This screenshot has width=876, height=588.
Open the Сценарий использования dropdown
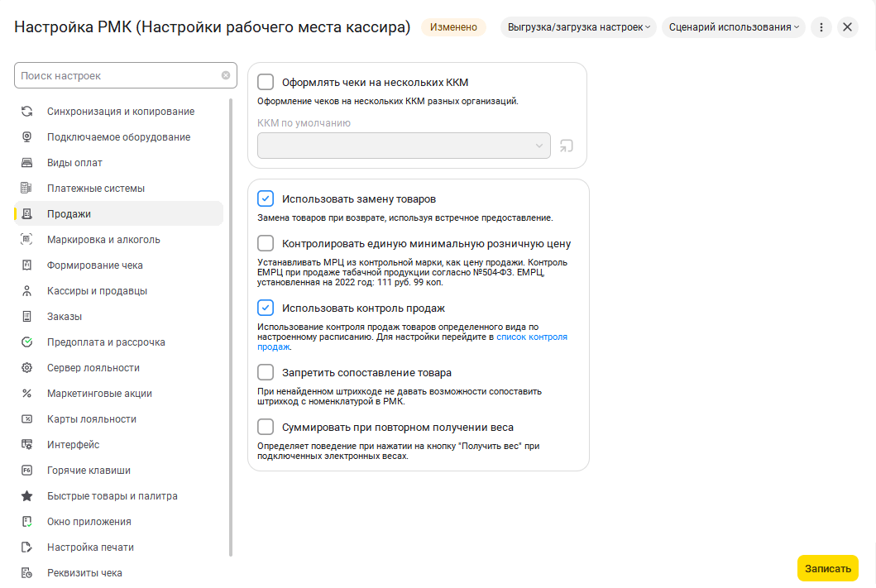tap(733, 27)
